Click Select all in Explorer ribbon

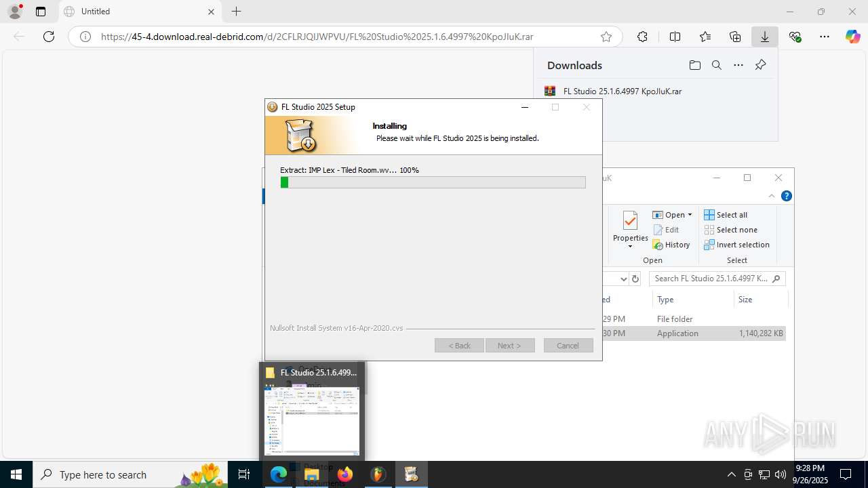(726, 215)
